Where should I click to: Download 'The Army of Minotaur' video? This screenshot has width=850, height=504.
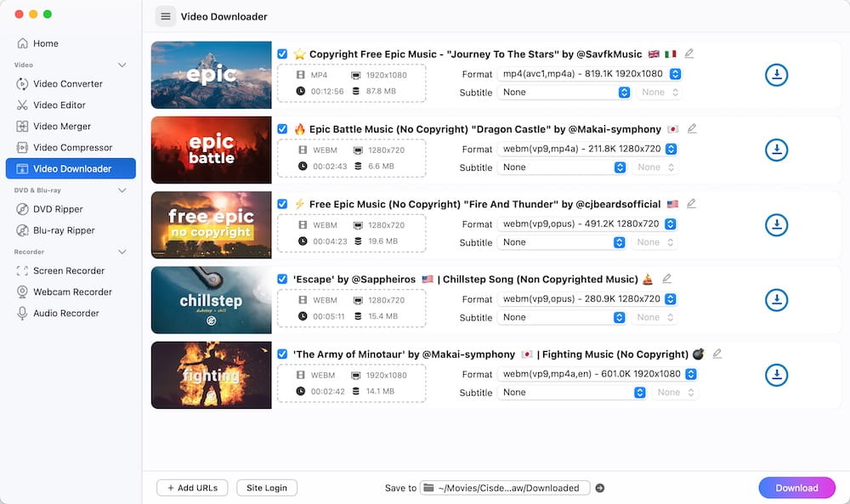(776, 375)
